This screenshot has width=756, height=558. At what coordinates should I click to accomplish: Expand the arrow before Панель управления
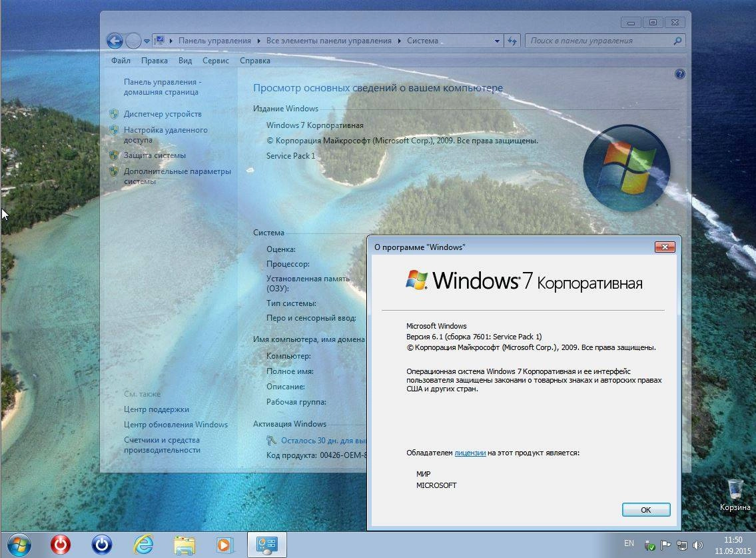click(171, 41)
